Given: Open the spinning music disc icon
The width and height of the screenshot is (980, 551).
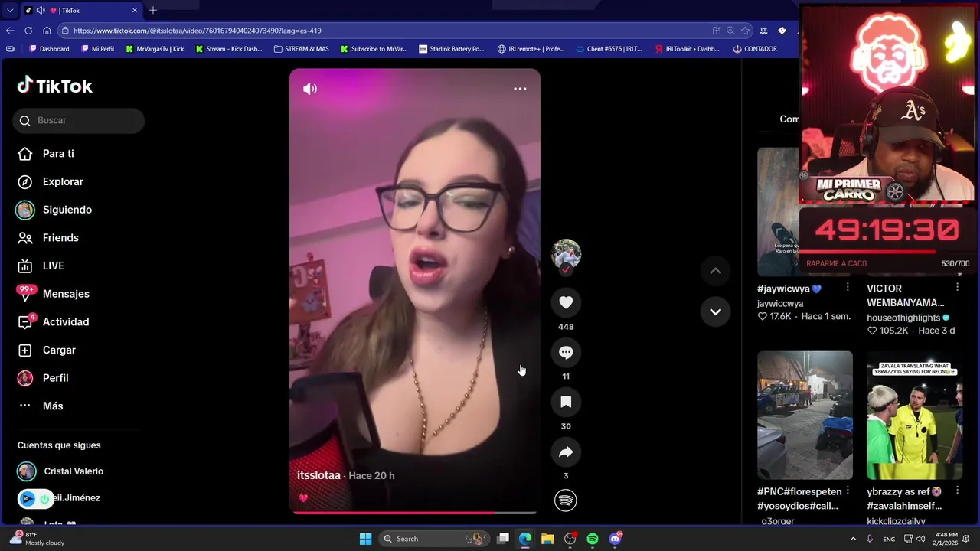Looking at the screenshot, I should pyautogui.click(x=566, y=500).
